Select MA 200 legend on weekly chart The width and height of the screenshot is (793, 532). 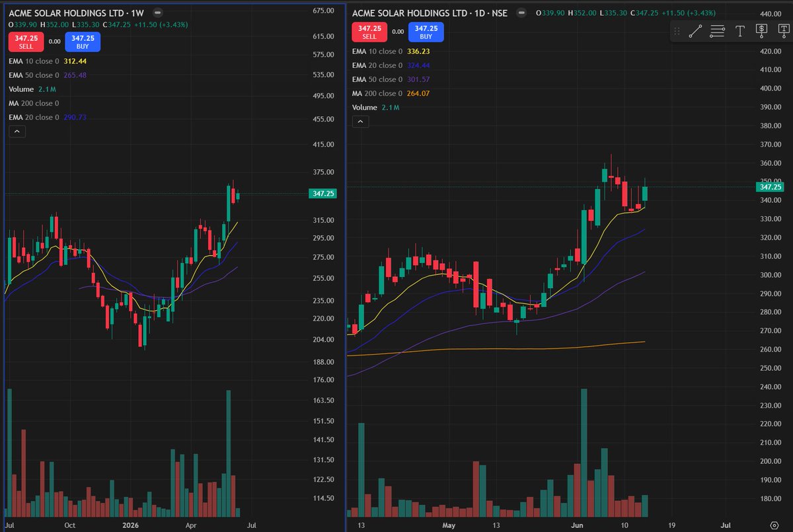pos(34,103)
